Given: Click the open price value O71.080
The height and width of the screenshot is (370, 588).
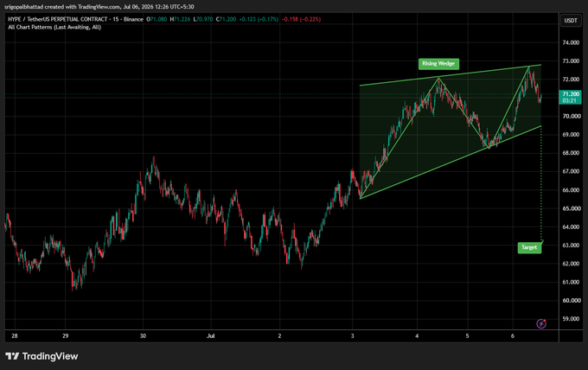Looking at the screenshot, I should coord(157,19).
